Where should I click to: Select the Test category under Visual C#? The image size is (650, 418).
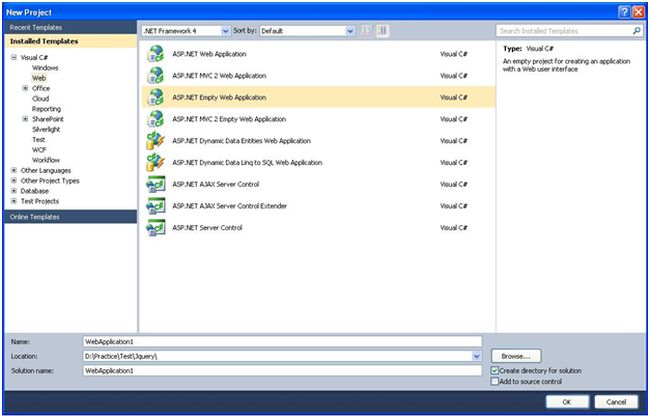coord(39,139)
